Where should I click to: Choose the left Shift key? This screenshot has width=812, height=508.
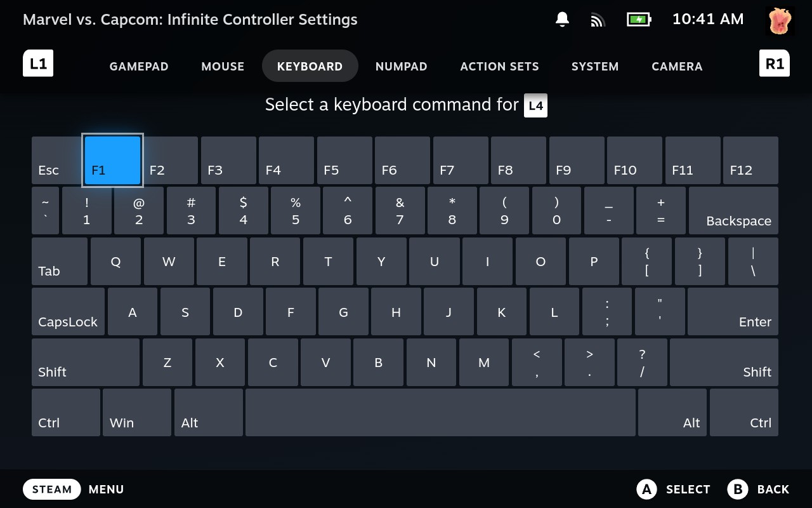(86, 362)
